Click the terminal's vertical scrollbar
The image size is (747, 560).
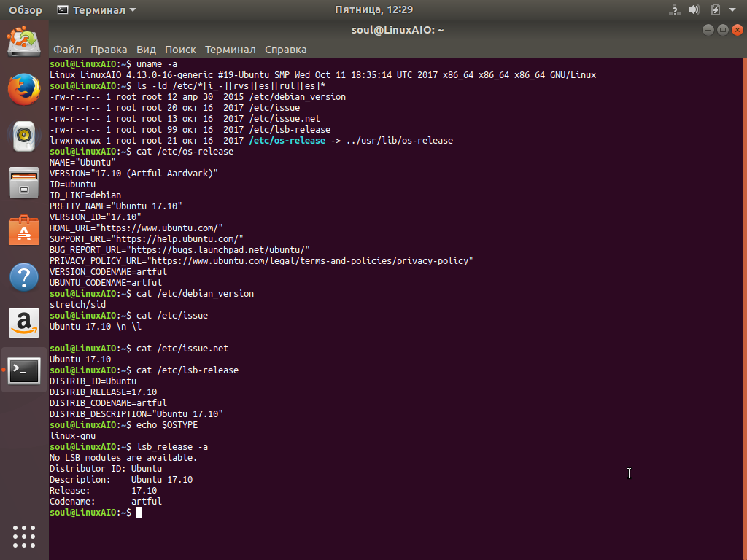745,308
